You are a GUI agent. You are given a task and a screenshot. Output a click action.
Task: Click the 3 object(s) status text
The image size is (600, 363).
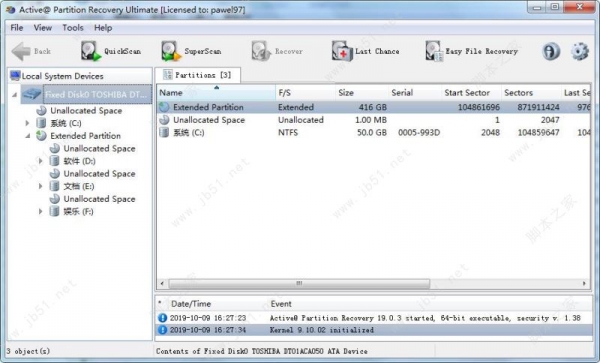[28, 351]
